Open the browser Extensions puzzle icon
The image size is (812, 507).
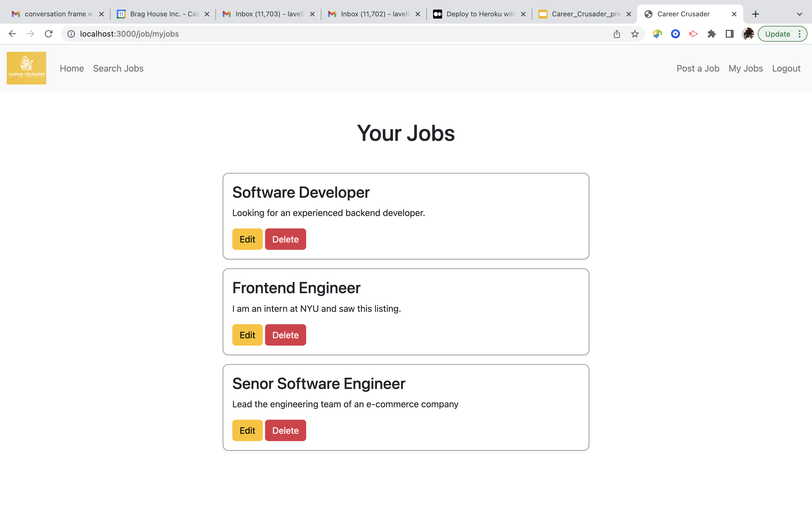pos(712,34)
